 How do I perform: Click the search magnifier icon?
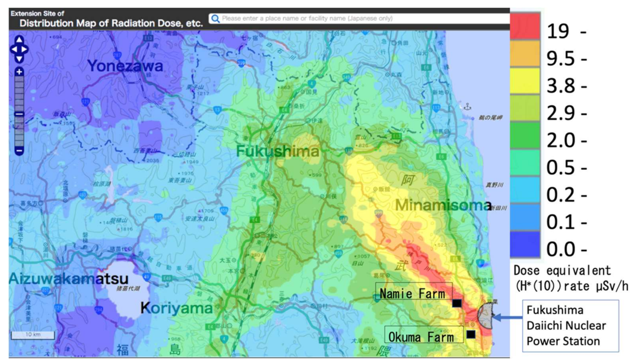coord(215,19)
